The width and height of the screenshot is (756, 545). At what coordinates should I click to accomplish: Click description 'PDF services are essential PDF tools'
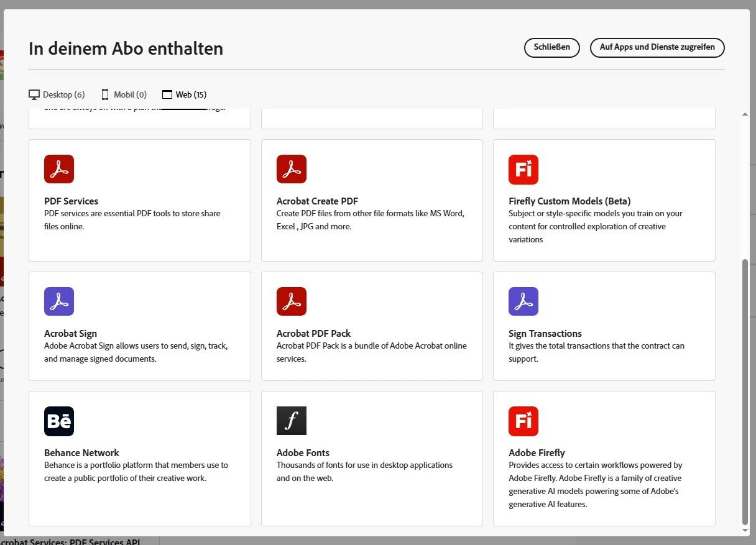tap(132, 220)
